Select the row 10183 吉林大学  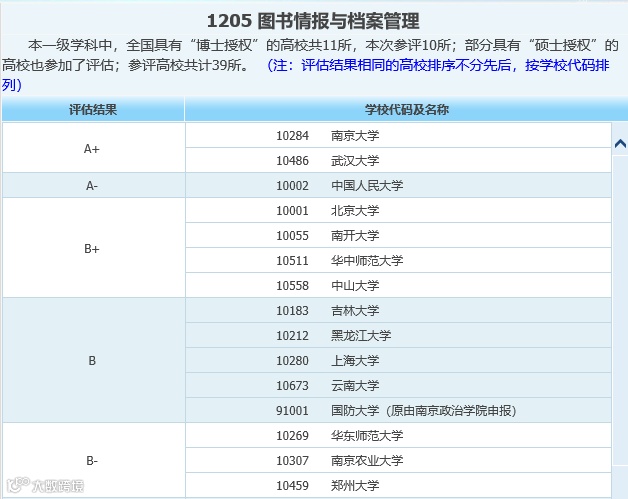pos(398,310)
